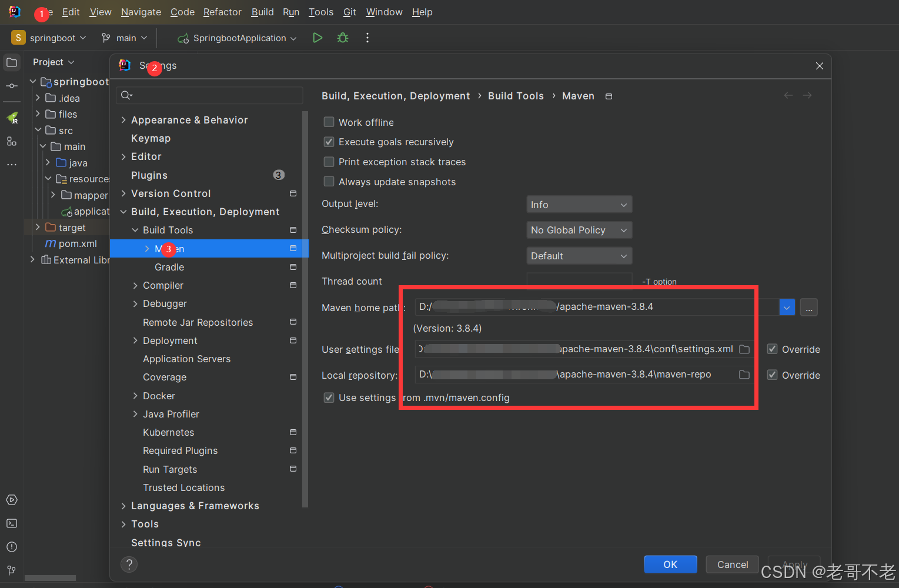
Task: Open the View menu
Action: point(101,12)
